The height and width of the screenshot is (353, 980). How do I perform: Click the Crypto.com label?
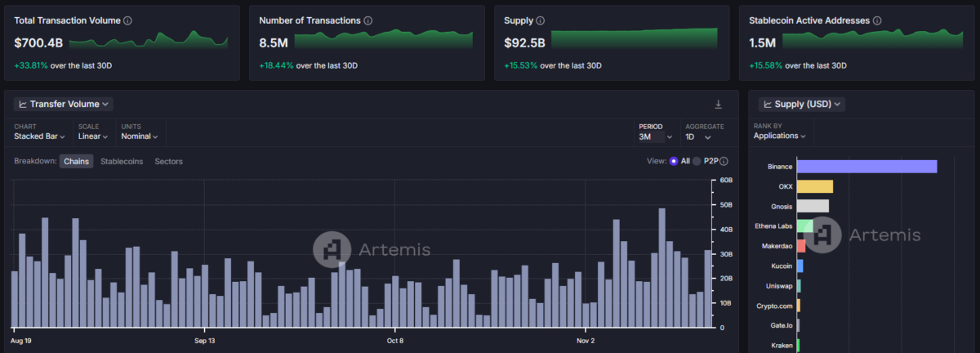(775, 306)
